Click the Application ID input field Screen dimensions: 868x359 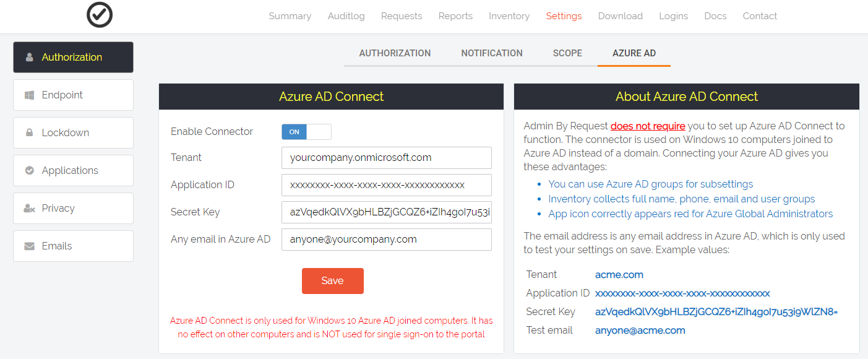(x=387, y=185)
